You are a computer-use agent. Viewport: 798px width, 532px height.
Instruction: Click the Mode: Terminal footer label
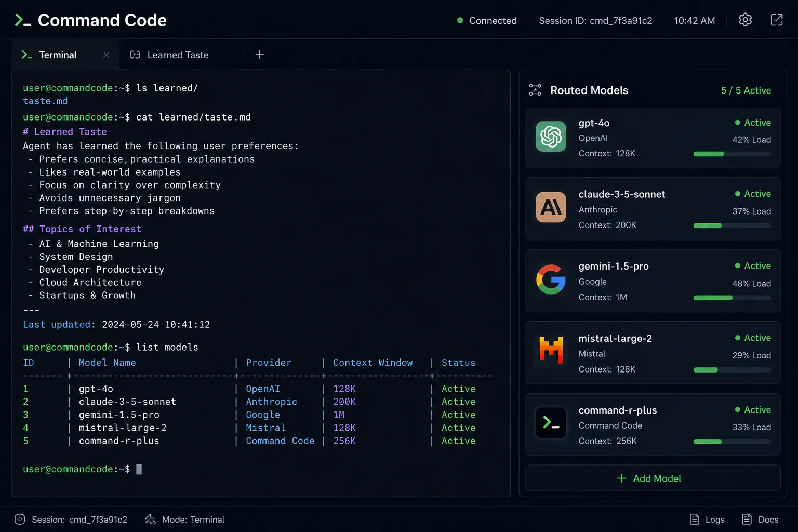coord(193,520)
